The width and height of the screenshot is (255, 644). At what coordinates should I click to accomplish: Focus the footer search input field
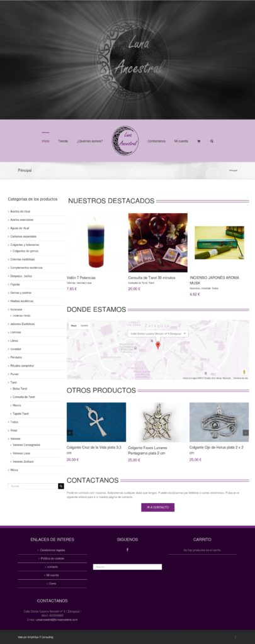click(127, 567)
